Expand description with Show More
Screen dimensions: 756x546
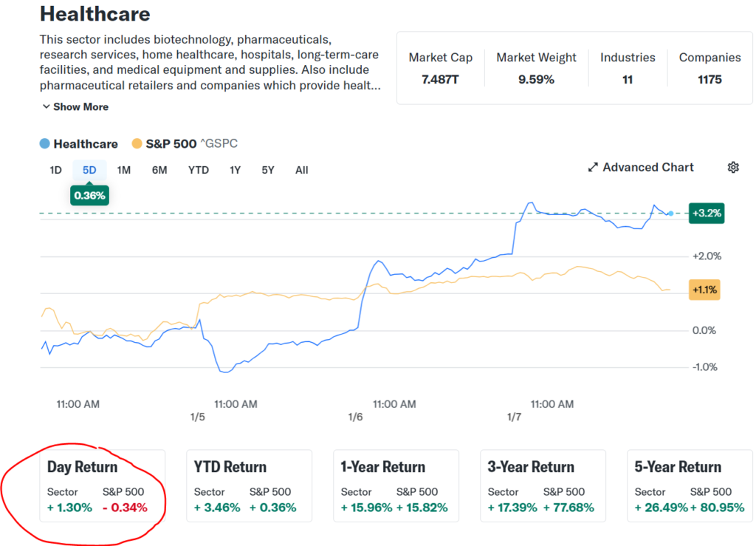75,107
